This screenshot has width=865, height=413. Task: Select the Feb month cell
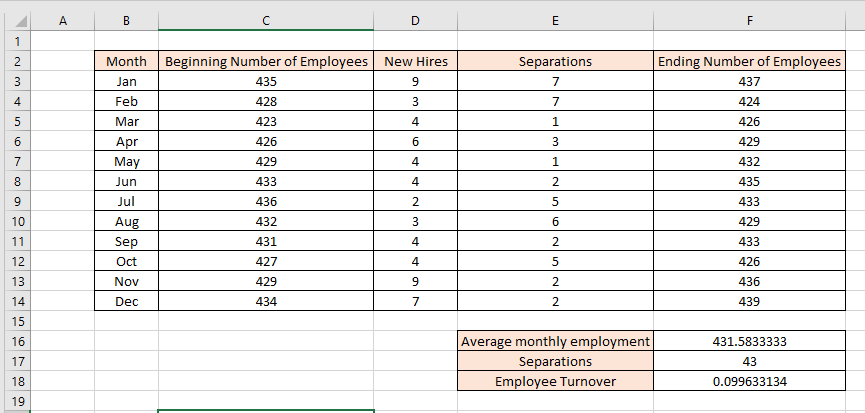pos(126,101)
